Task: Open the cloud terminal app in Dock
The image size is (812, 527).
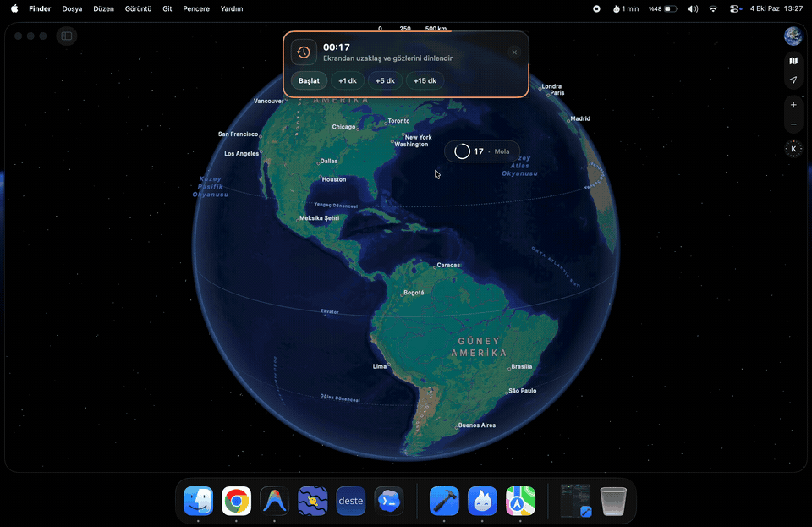Action: (x=389, y=501)
